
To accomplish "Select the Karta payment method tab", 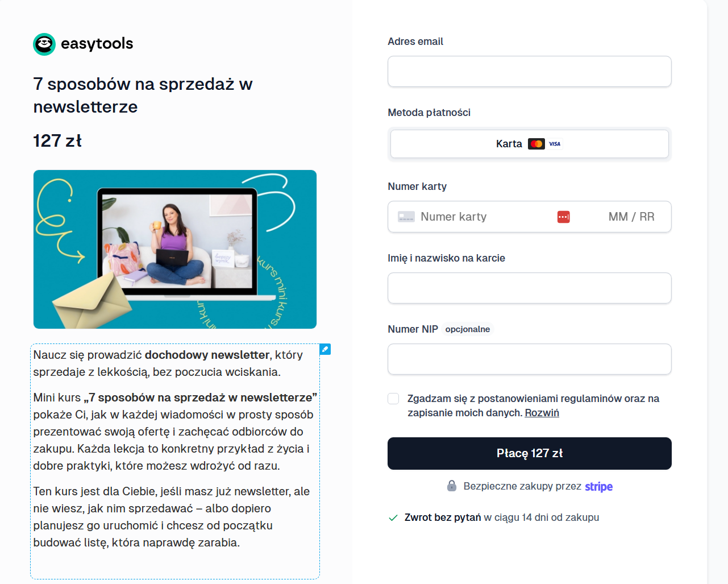I will pyautogui.click(x=530, y=144).
